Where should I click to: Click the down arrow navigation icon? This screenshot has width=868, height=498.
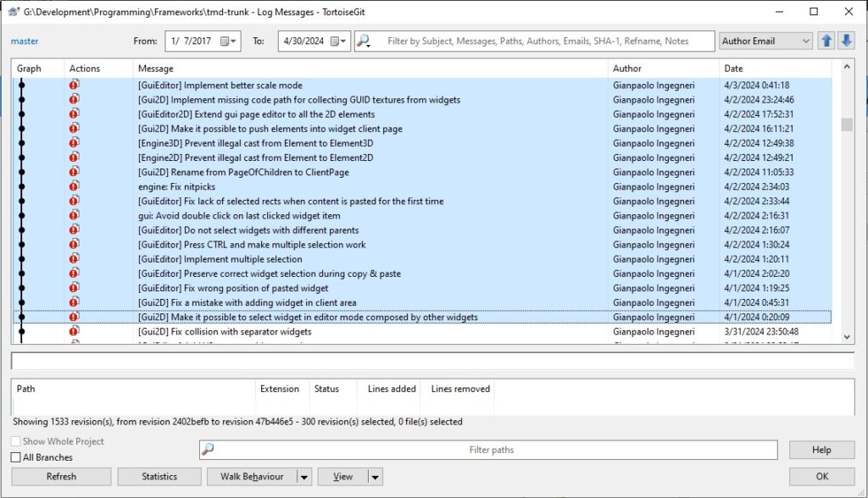[846, 41]
